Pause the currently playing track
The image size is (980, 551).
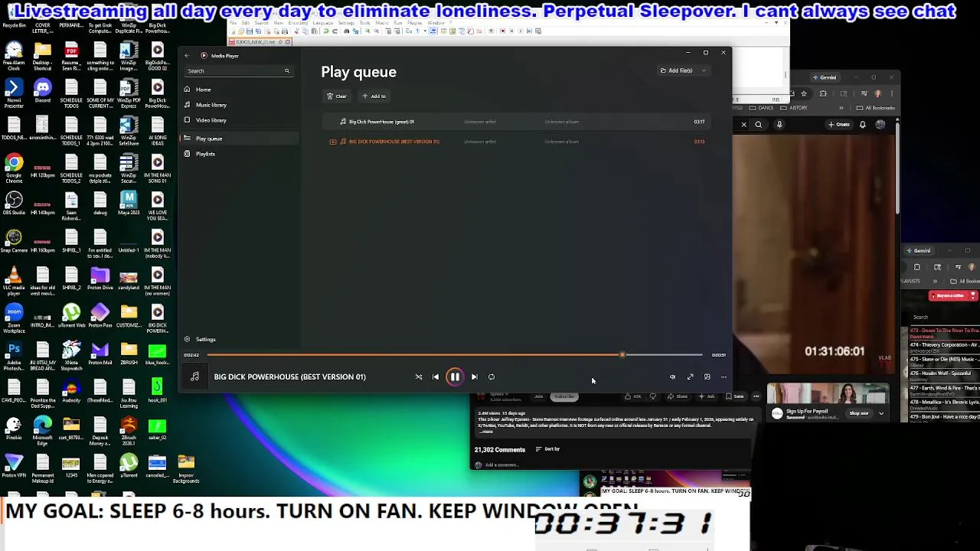coord(455,377)
